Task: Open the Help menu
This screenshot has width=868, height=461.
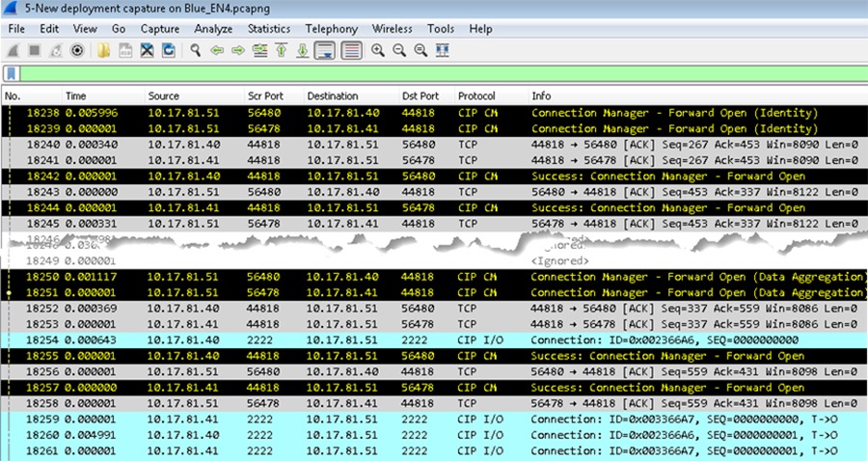Action: coord(480,29)
